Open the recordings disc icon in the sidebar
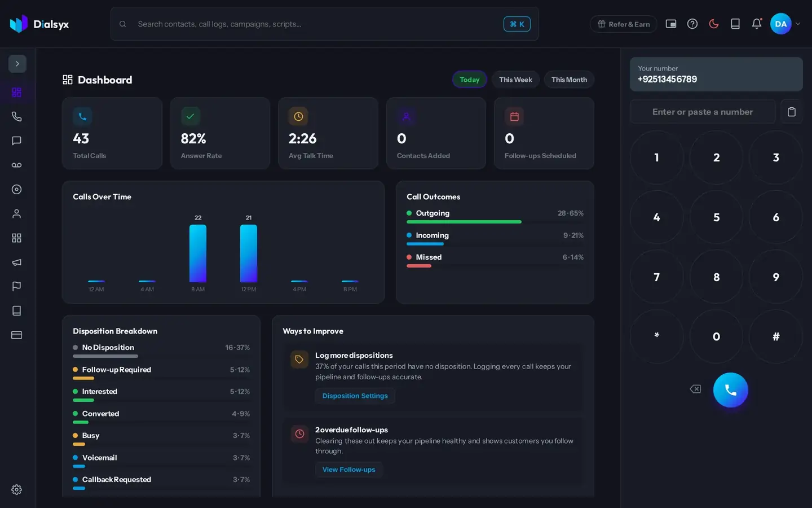Viewport: 812px width, 508px height. 17,189
